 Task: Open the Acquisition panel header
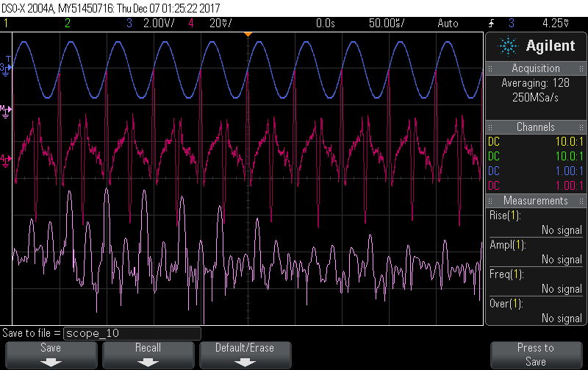[x=536, y=68]
